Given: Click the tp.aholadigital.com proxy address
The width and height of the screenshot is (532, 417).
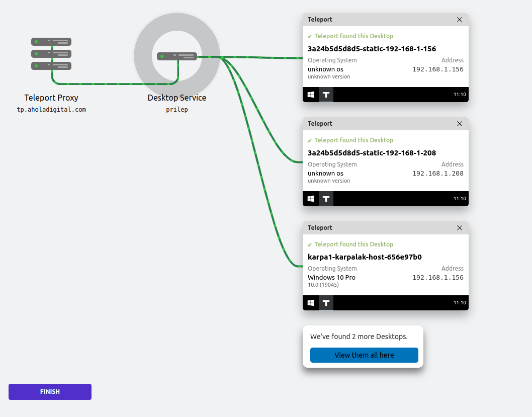Looking at the screenshot, I should (51, 110).
